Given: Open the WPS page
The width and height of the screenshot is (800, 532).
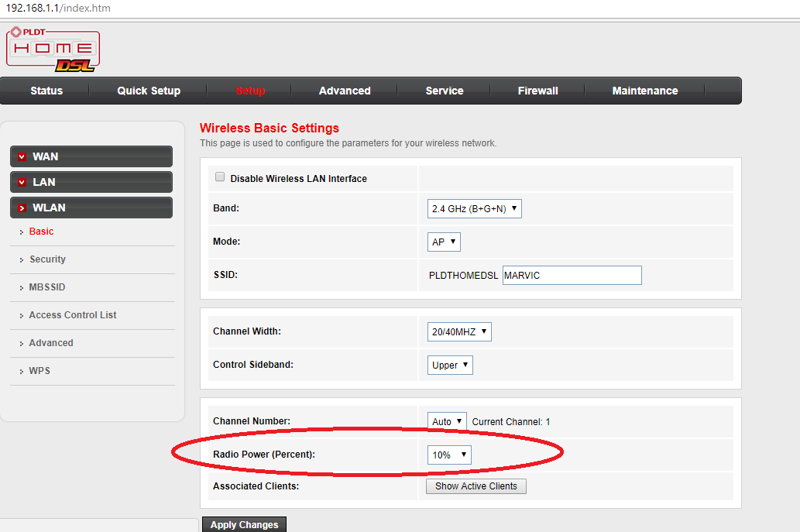Looking at the screenshot, I should (39, 371).
